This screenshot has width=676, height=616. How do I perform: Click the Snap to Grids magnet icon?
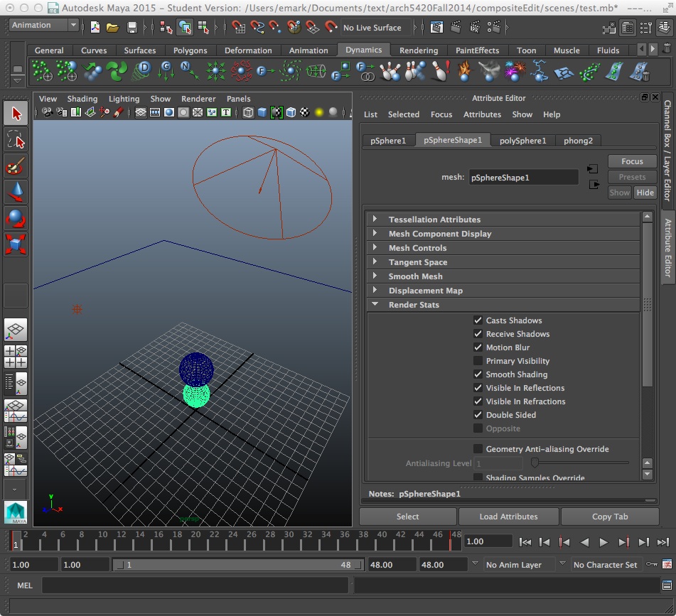[x=238, y=28]
